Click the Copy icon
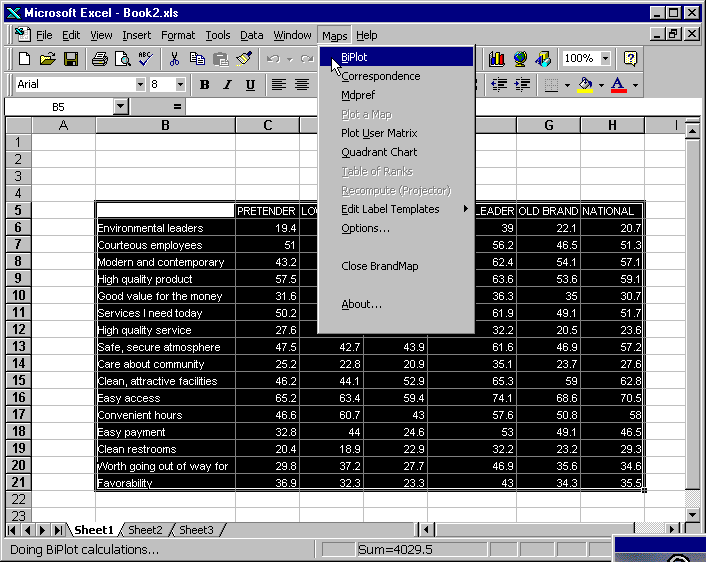This screenshot has width=706, height=562. click(x=197, y=59)
